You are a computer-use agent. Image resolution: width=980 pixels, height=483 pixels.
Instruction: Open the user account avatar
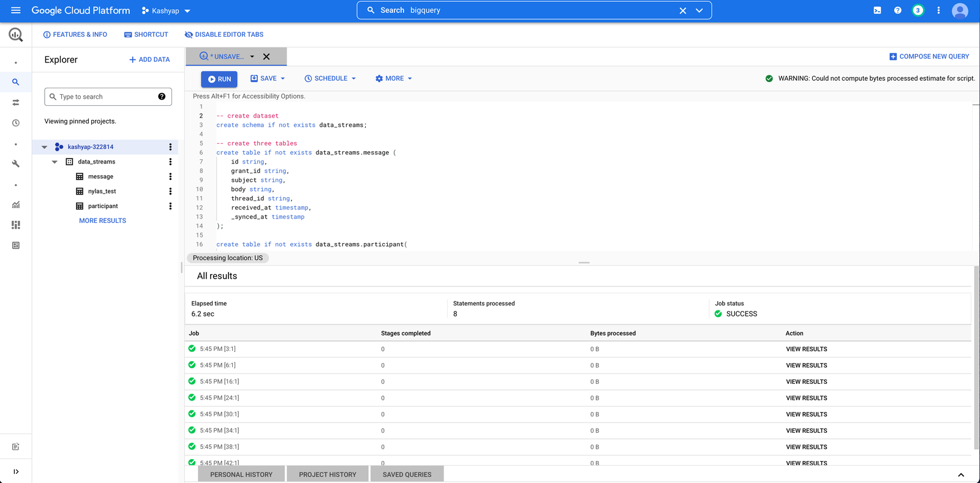point(960,11)
